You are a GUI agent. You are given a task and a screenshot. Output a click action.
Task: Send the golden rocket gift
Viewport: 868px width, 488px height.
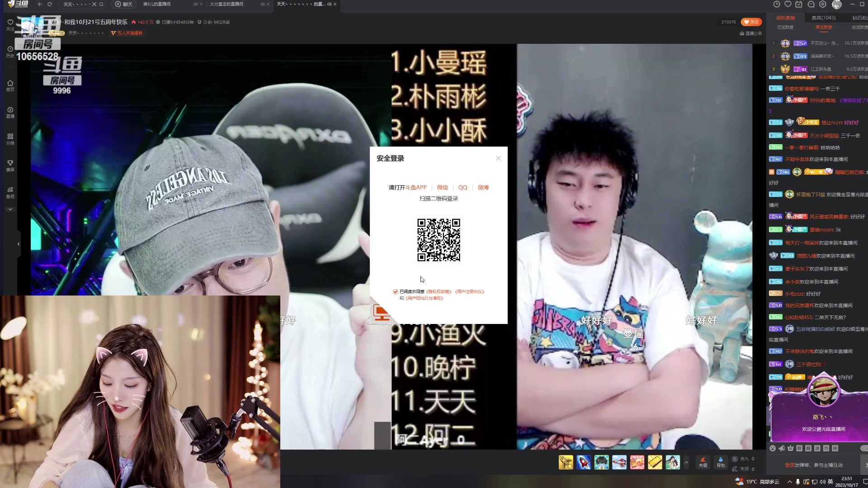click(x=566, y=462)
